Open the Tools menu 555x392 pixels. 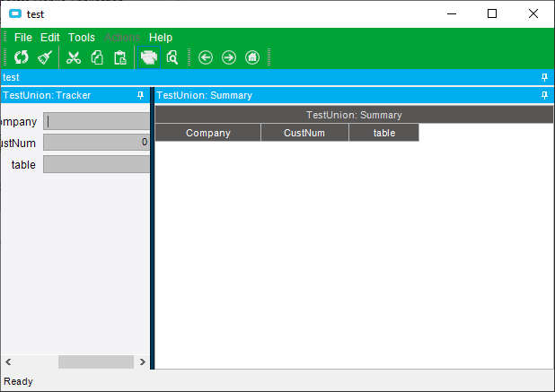[x=82, y=38]
